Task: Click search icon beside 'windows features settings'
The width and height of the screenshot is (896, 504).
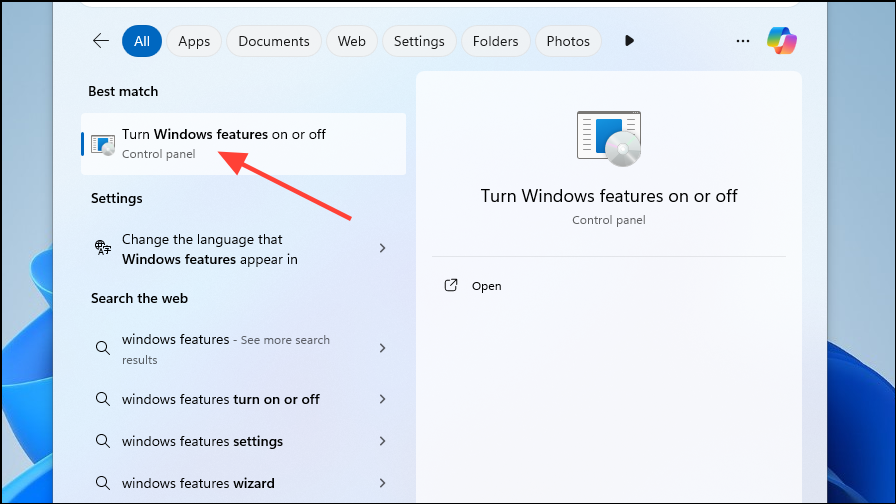Action: [103, 441]
